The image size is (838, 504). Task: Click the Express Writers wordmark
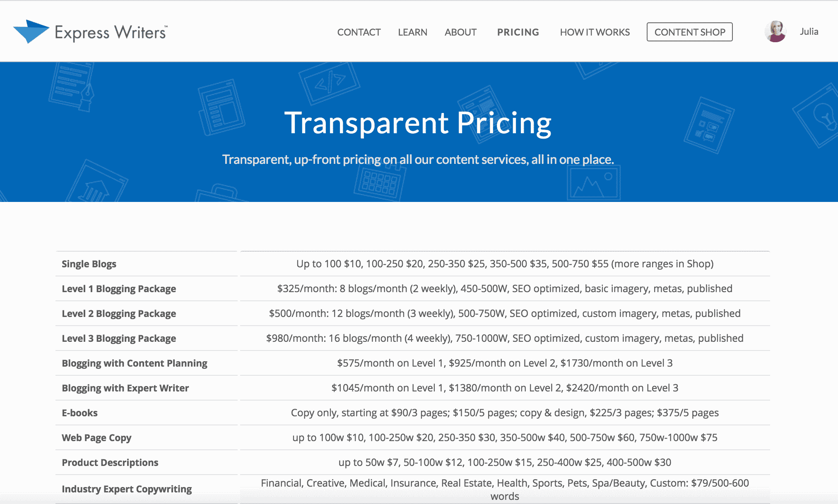click(x=111, y=32)
